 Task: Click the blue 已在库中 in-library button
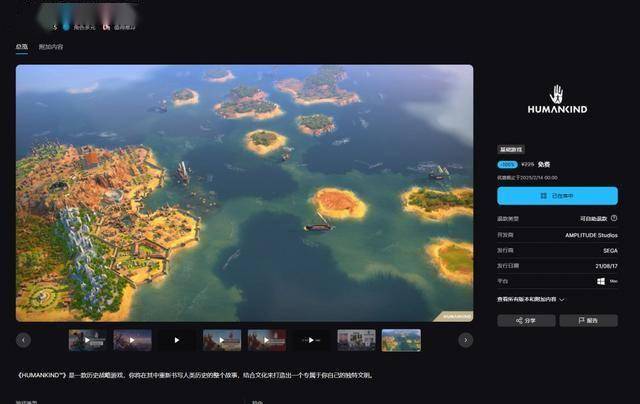(x=557, y=196)
